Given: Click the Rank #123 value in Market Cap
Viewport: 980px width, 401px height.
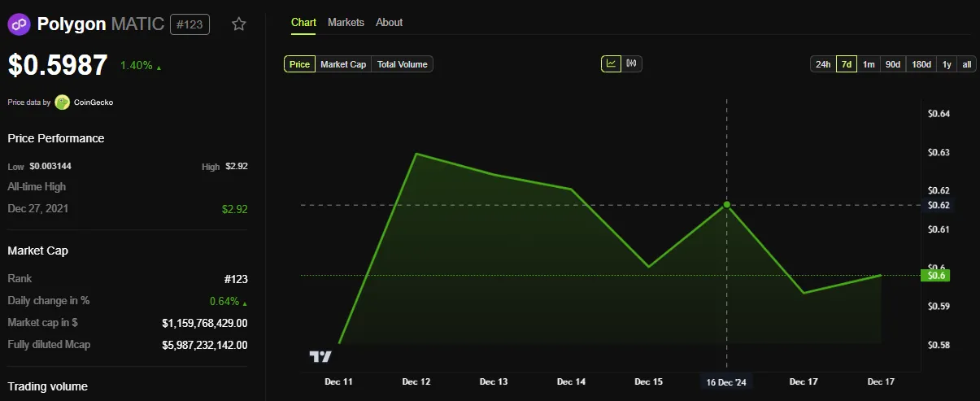Looking at the screenshot, I should (236, 279).
